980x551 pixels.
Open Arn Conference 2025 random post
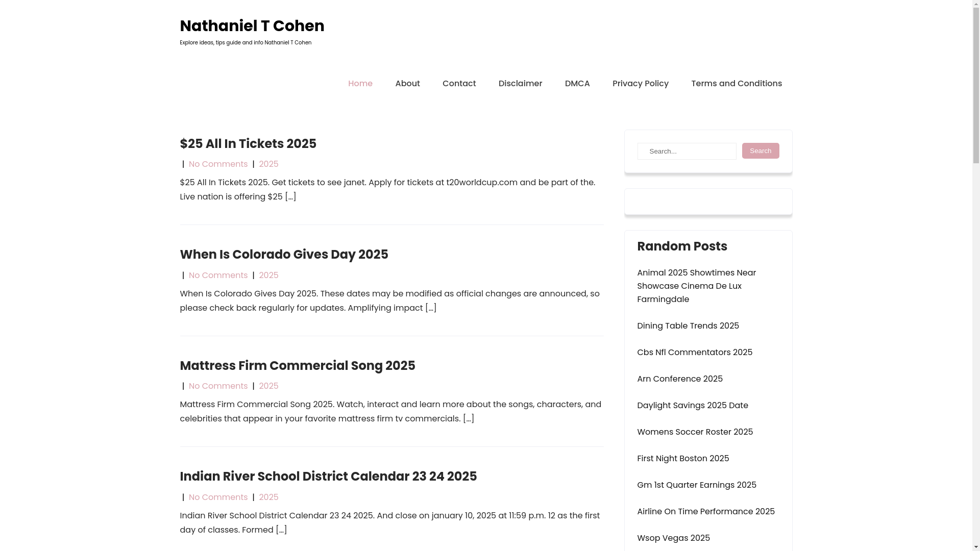680,379
